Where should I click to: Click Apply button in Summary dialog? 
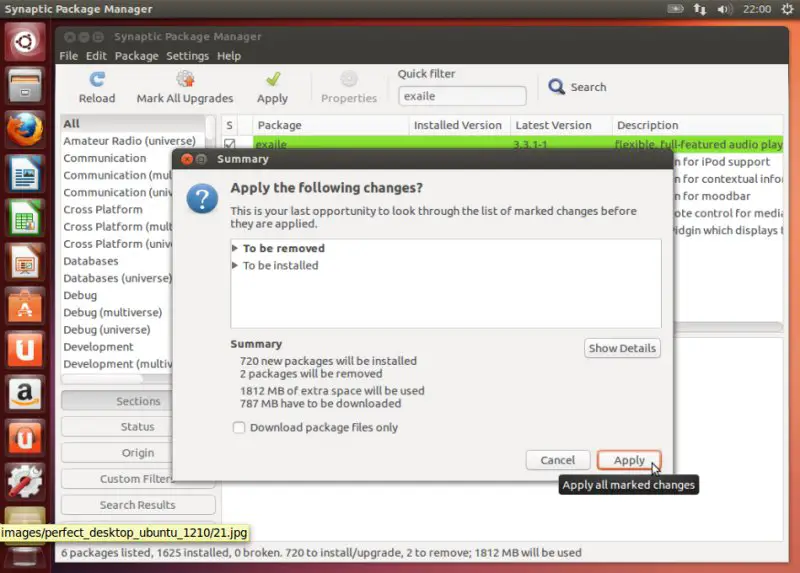point(629,460)
